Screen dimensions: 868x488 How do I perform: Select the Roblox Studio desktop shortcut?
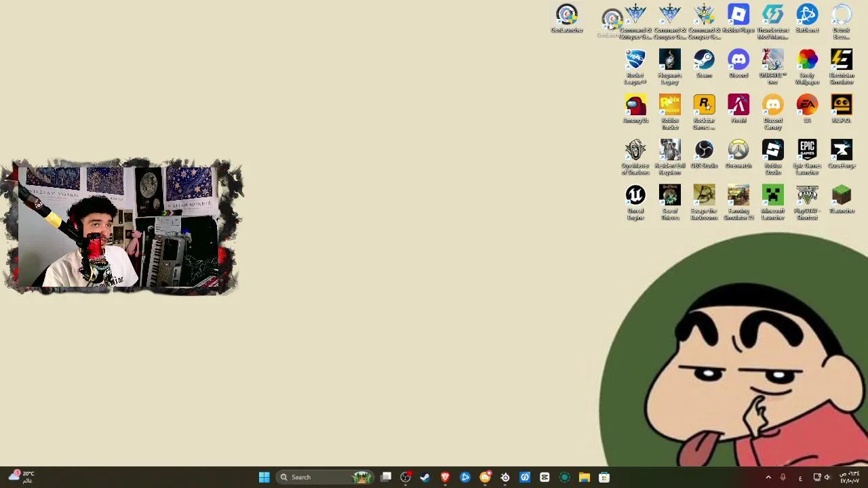tap(773, 157)
